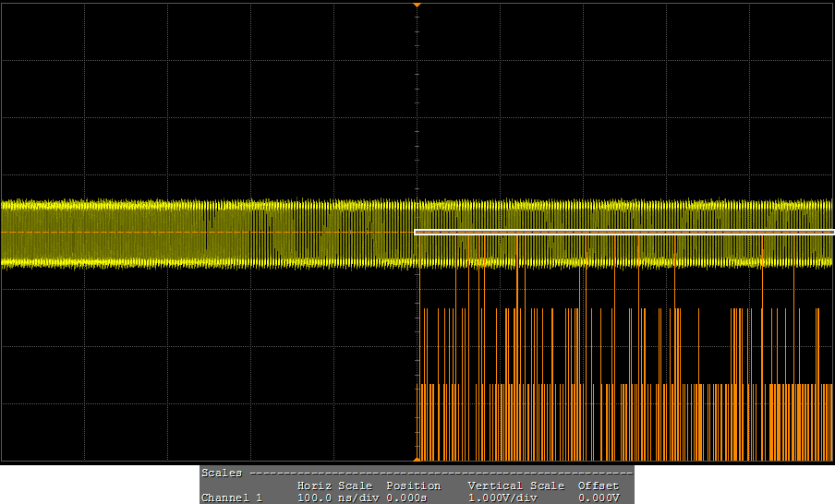
Task: Edit the 0.000V offset value
Action: coord(598,498)
